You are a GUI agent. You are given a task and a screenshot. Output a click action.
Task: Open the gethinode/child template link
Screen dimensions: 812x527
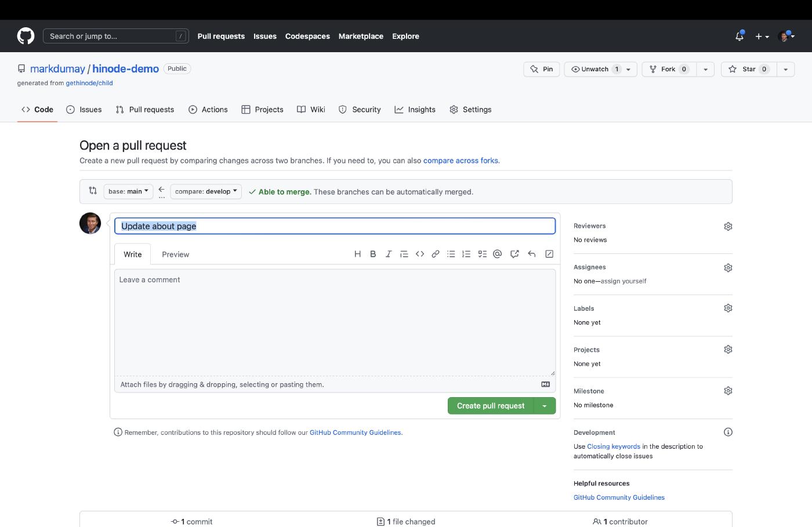89,83
